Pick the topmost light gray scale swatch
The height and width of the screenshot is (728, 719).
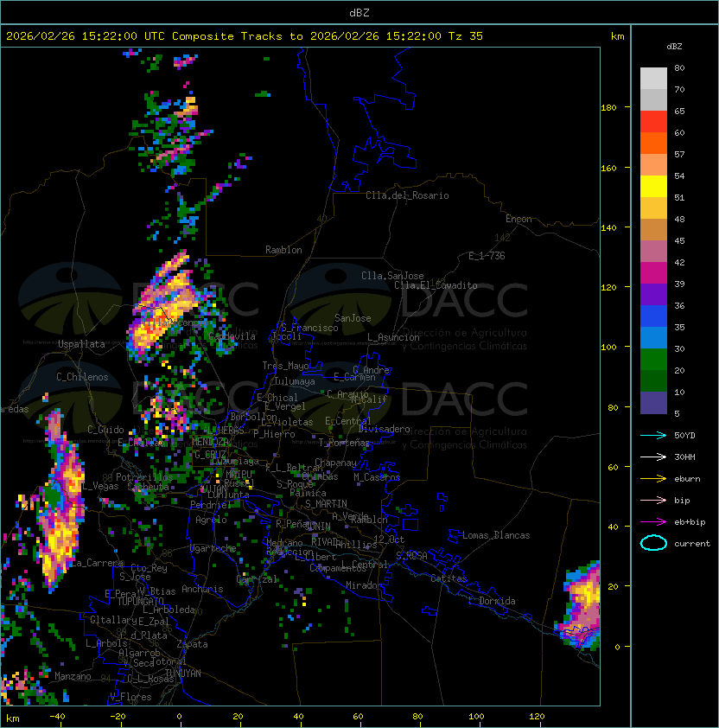[x=653, y=79]
